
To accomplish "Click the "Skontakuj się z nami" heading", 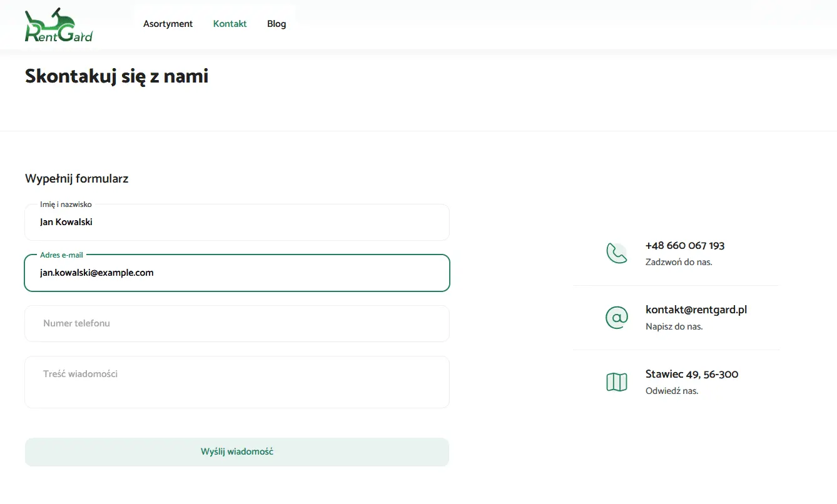I will 116,76.
